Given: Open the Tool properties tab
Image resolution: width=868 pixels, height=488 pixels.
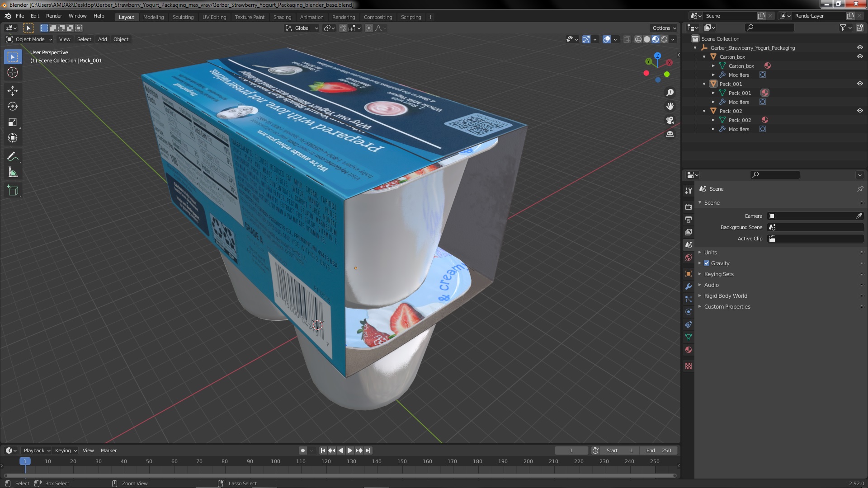Looking at the screenshot, I should [x=689, y=191].
